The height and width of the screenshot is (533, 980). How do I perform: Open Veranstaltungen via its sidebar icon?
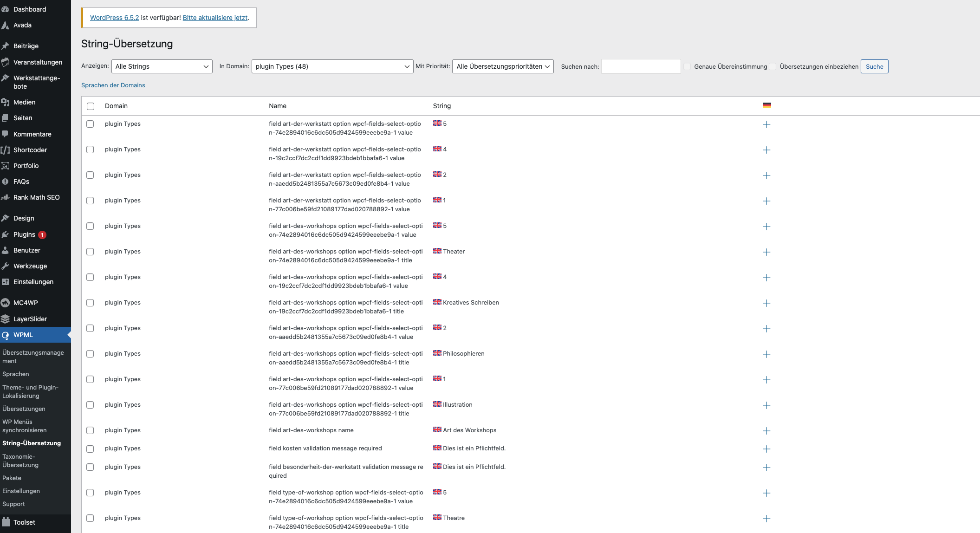click(6, 62)
